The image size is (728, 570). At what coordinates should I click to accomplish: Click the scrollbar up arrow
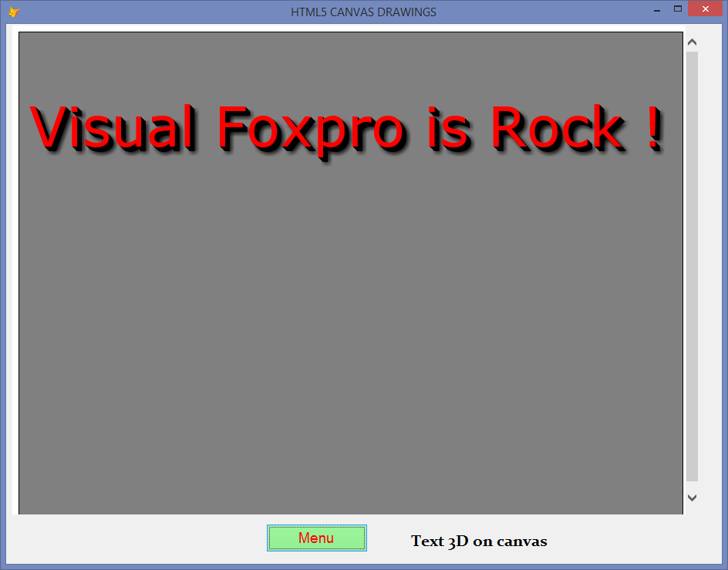tap(692, 41)
